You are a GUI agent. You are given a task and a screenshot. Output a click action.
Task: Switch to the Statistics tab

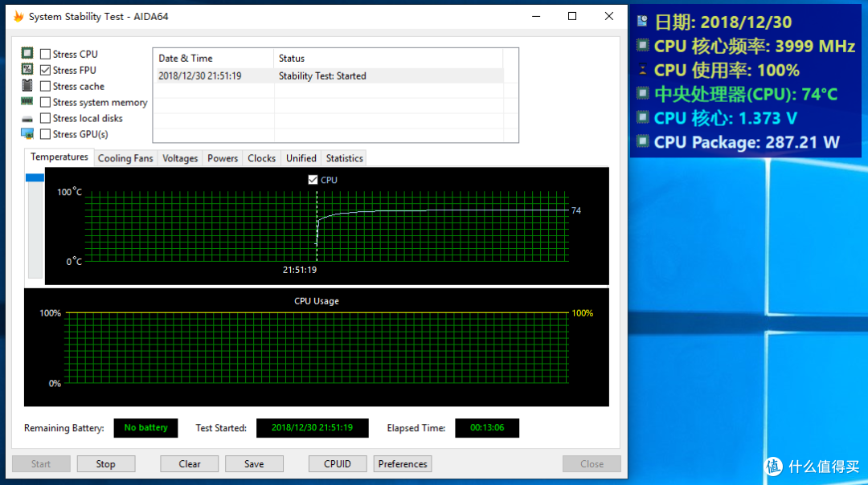pos(344,158)
